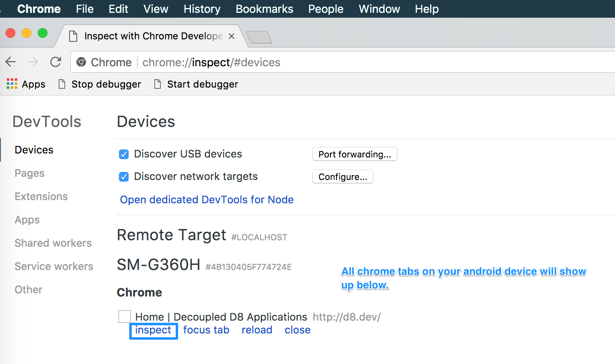Viewport: 615px width, 364px height.
Task: Select Pages in DevTools sidebar
Action: (x=30, y=173)
